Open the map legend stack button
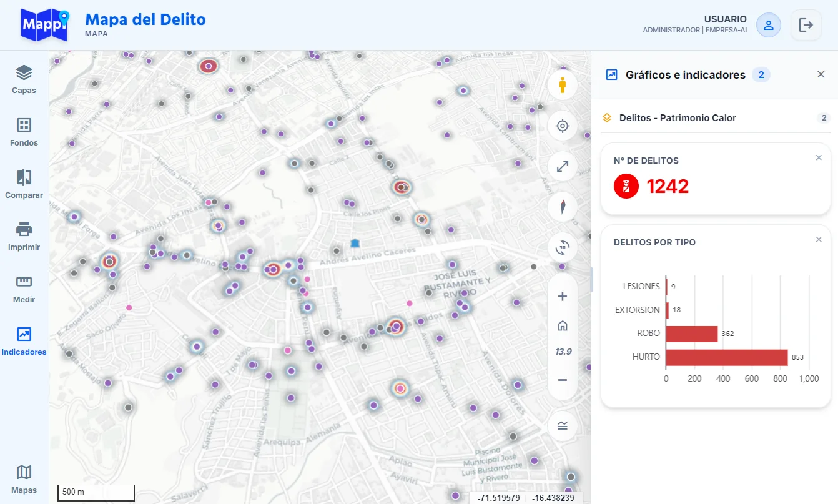Screen dimensions: 838x504 (x=563, y=426)
